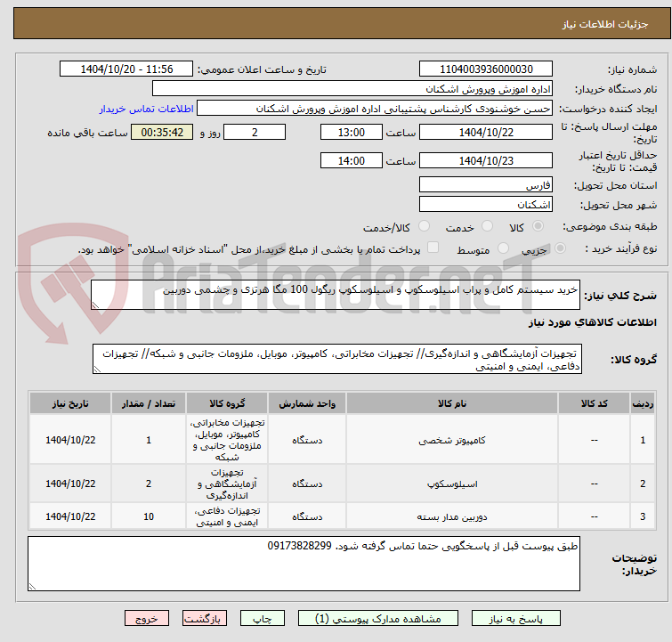The height and width of the screenshot is (642, 672).
Task: Click the شهر محل تحویل field اشکنان
Action: [x=486, y=205]
